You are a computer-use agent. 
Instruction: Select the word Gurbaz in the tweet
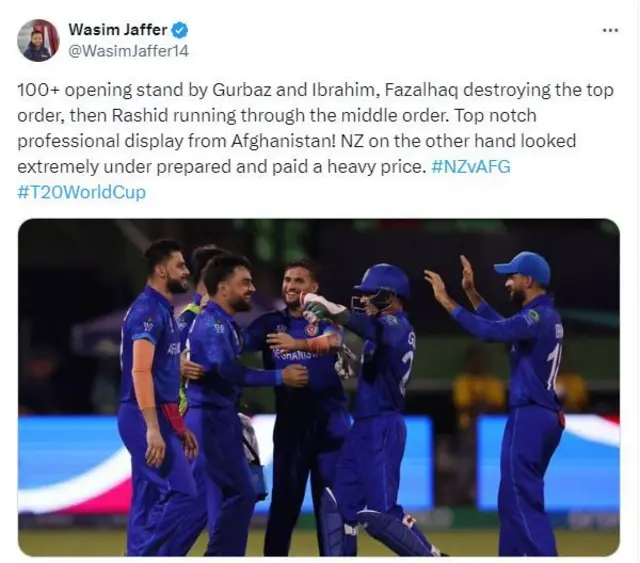(x=242, y=90)
